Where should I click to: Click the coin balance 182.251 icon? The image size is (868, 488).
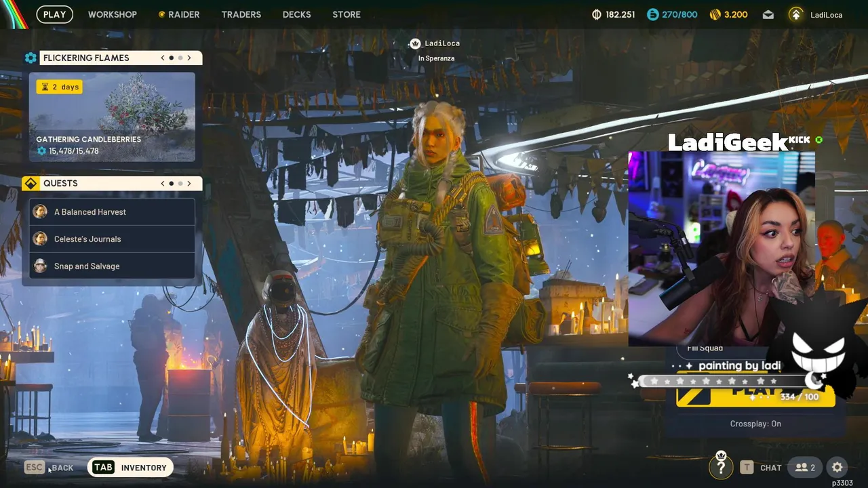597,14
